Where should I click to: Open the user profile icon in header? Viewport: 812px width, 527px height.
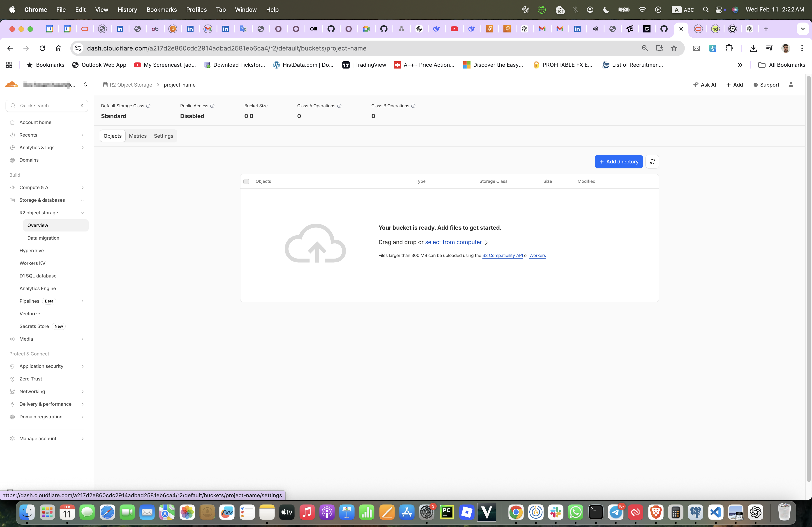coord(791,85)
